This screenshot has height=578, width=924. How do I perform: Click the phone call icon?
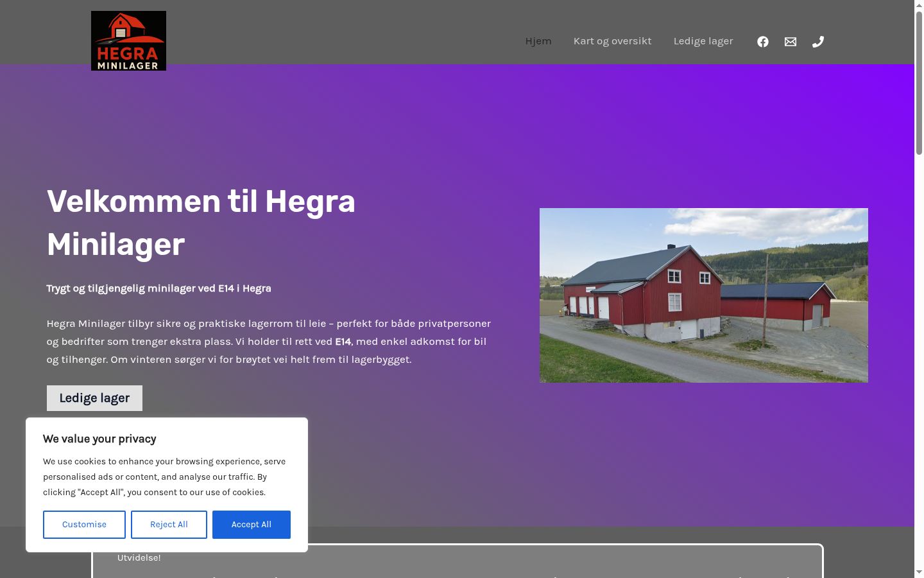pyautogui.click(x=818, y=42)
